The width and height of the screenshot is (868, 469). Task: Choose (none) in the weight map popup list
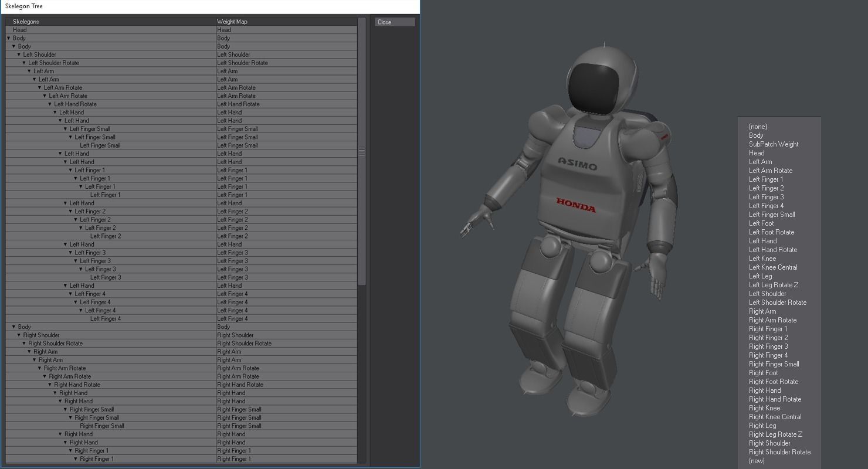click(x=758, y=127)
